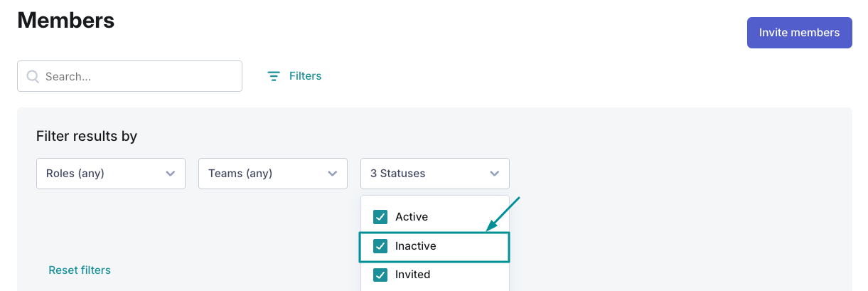868x291 pixels.
Task: Click the magnifying glass search icon
Action: [33, 76]
